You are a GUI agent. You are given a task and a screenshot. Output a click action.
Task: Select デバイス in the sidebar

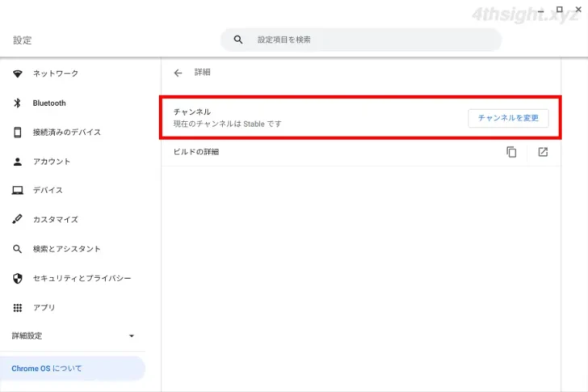tap(48, 191)
